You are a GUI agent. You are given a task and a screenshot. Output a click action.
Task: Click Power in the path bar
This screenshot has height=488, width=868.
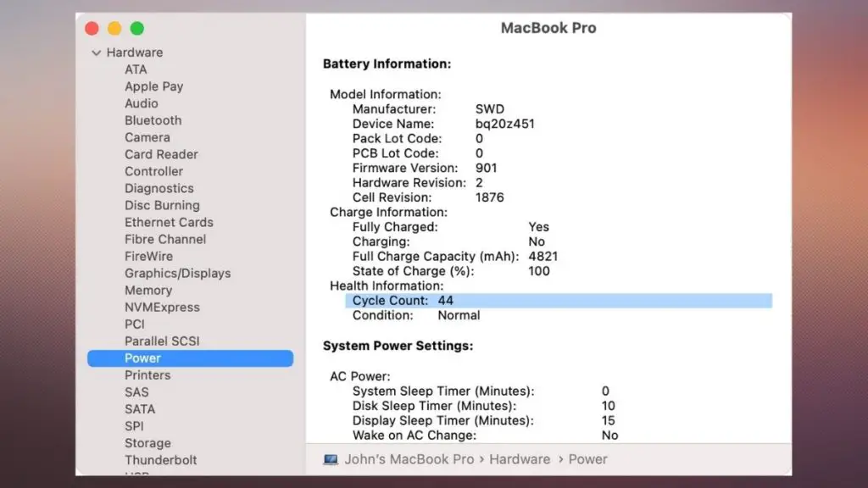coord(588,460)
